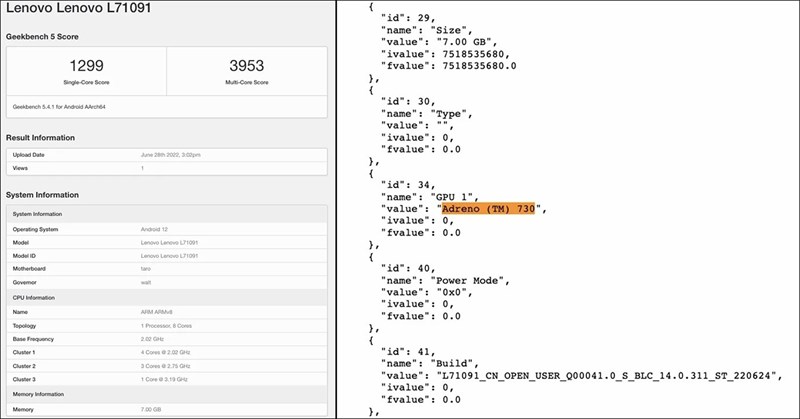Click the 3953 Multi-Core Score value
The width and height of the screenshot is (800, 419).
coord(246,63)
